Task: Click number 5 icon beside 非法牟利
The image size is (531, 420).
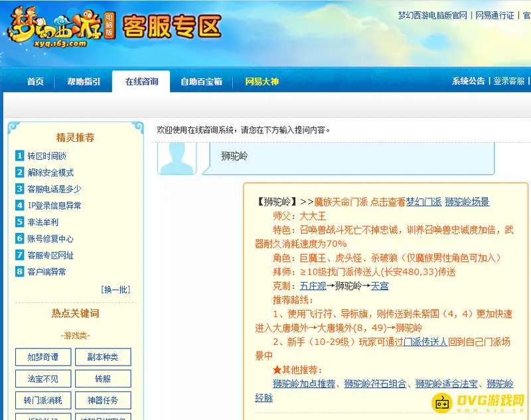Action: click(20, 222)
